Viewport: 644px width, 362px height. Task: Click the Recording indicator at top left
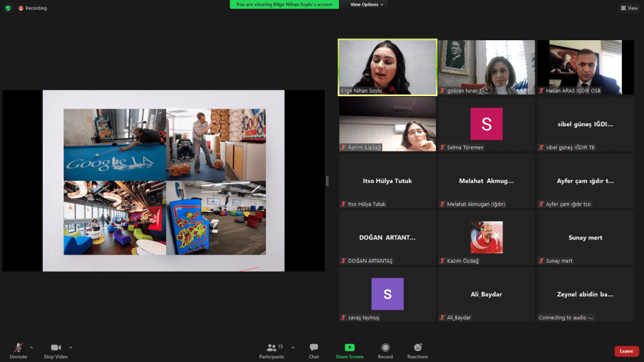pyautogui.click(x=33, y=8)
